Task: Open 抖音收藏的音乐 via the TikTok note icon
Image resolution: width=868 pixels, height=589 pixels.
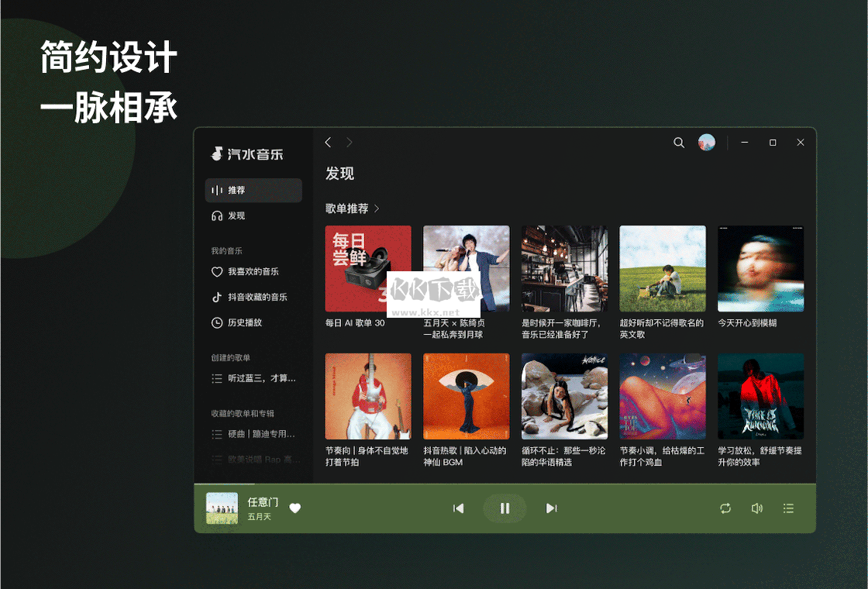Action: (x=218, y=297)
